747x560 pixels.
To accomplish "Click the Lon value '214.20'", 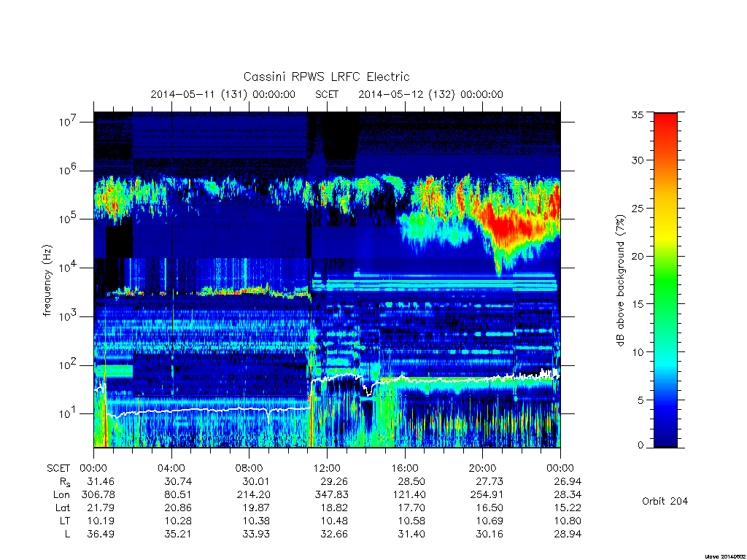I will [x=253, y=495].
